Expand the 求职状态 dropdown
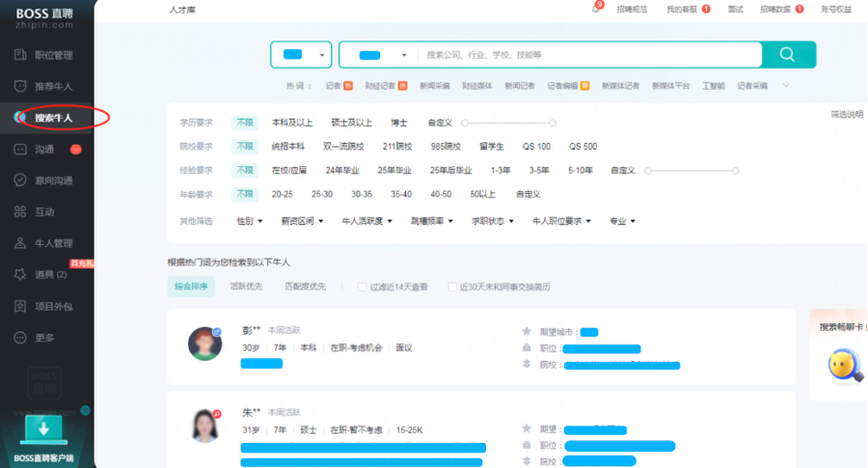 [491, 221]
